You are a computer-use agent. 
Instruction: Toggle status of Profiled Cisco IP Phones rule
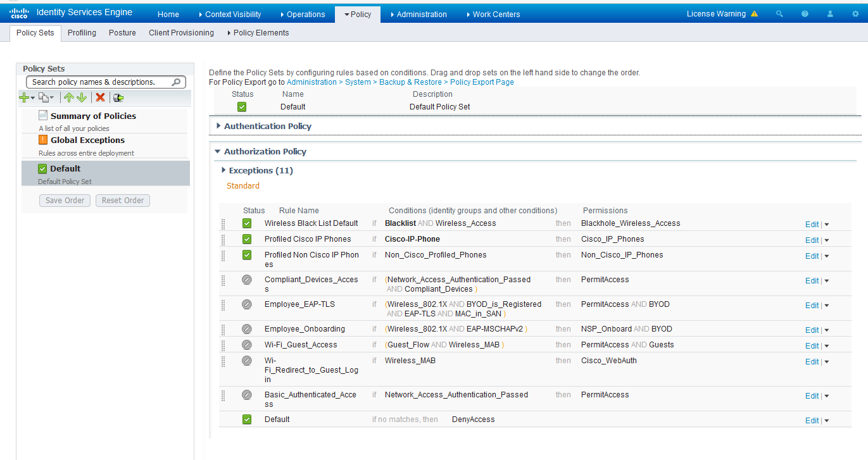247,239
